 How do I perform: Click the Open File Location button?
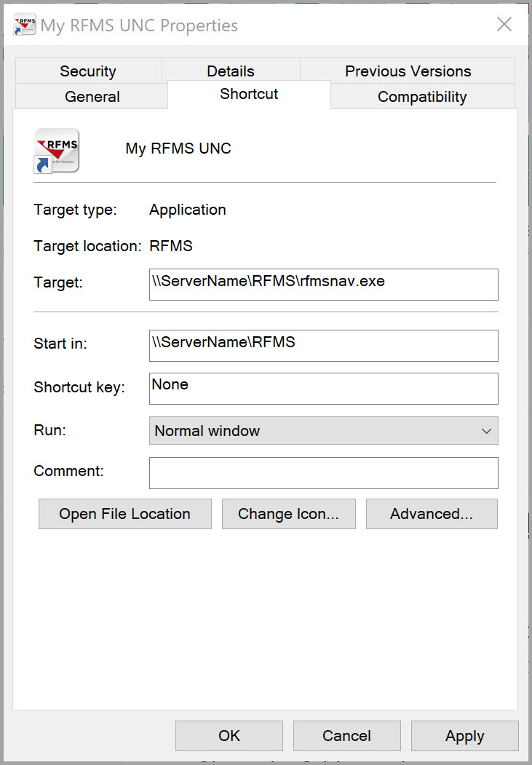coord(125,514)
